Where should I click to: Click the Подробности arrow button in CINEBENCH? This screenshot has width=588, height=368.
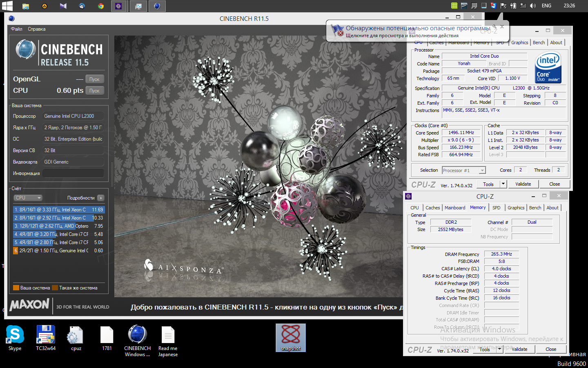coord(101,198)
